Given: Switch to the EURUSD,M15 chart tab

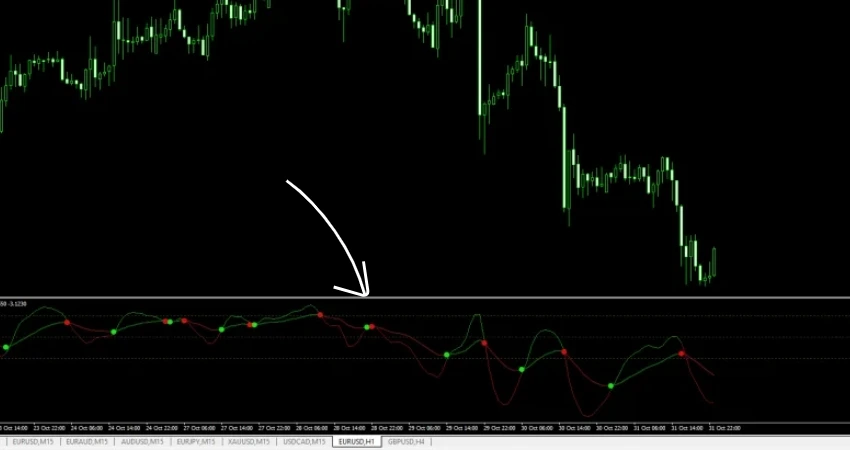Looking at the screenshot, I should (x=33, y=442).
